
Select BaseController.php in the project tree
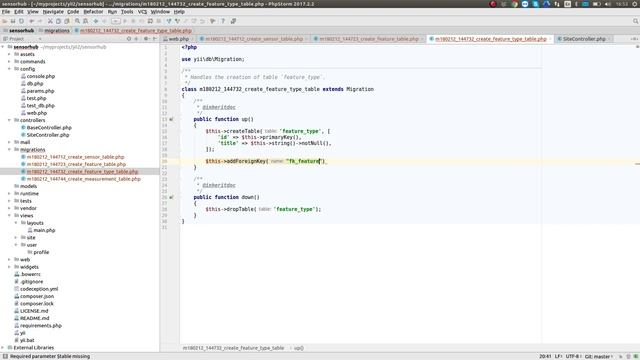coord(49,128)
